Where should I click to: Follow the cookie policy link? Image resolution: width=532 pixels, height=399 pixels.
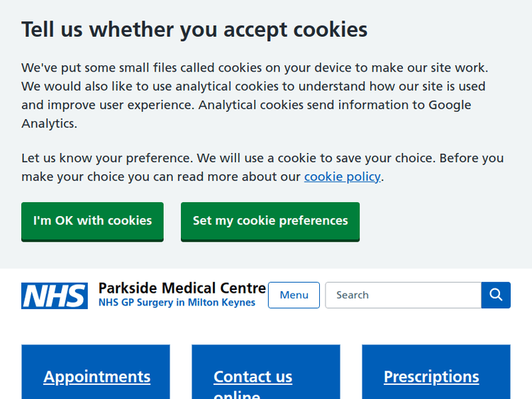click(343, 176)
